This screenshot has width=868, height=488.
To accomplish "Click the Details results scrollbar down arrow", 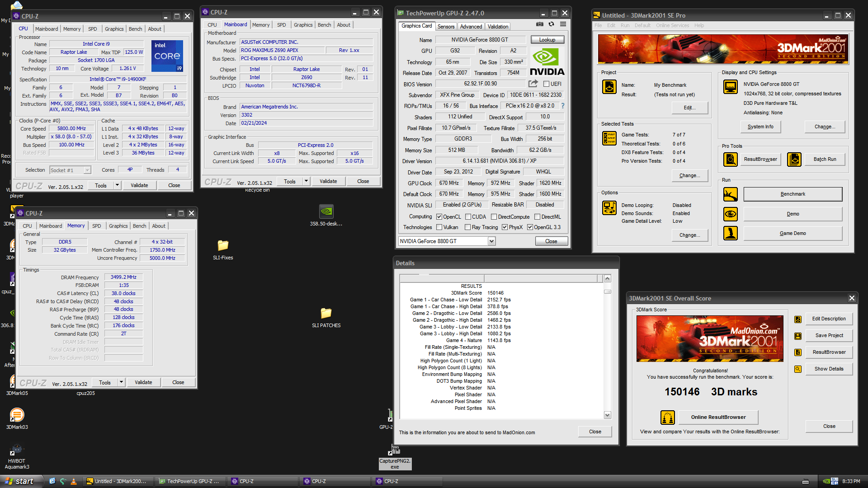I will tap(607, 415).
